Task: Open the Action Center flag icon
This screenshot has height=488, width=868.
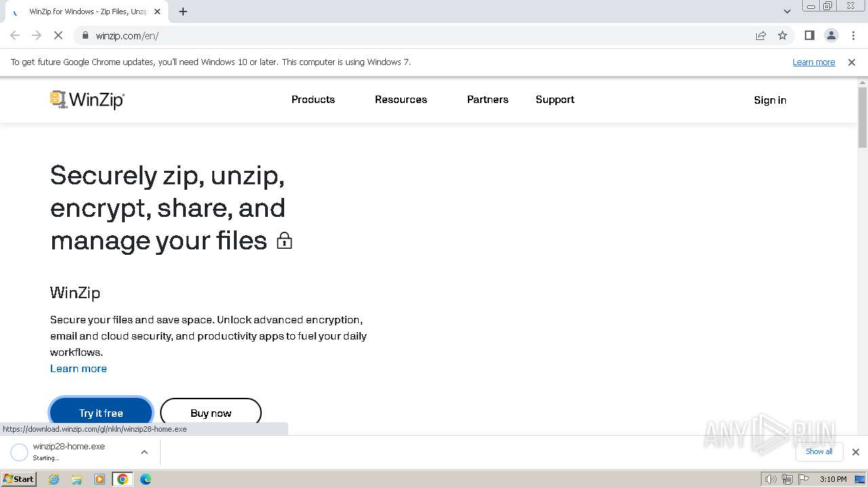Action: pyautogui.click(x=804, y=479)
